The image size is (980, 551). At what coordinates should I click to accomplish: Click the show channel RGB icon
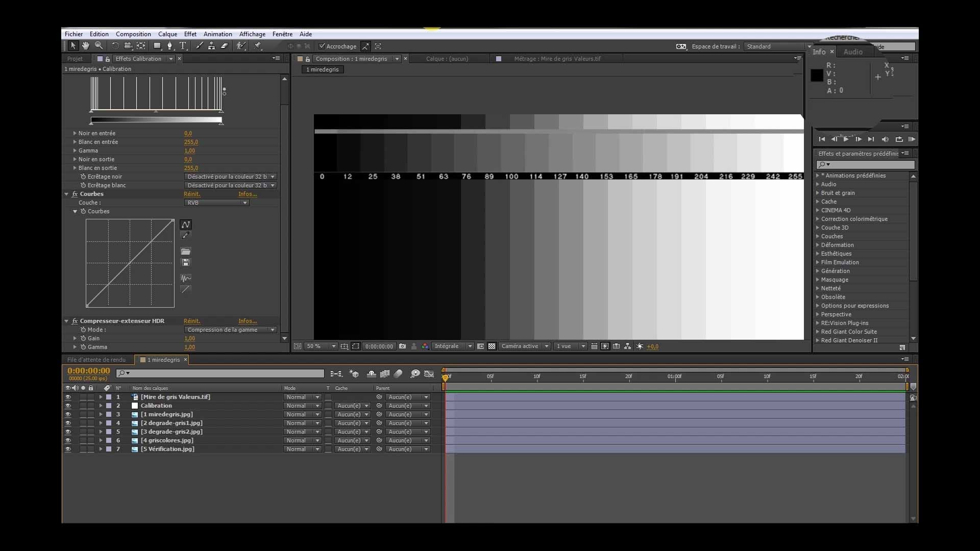point(425,346)
